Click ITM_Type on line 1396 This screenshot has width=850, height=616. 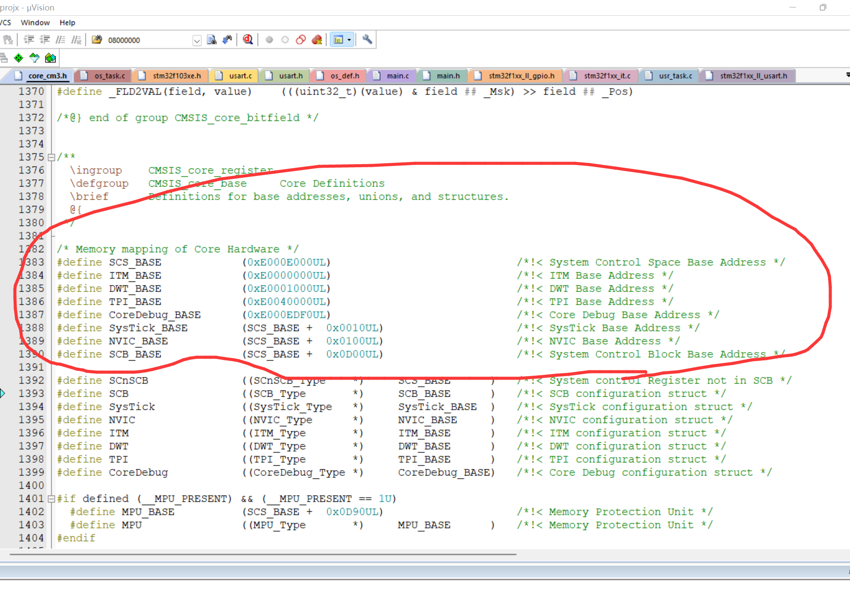tap(280, 433)
